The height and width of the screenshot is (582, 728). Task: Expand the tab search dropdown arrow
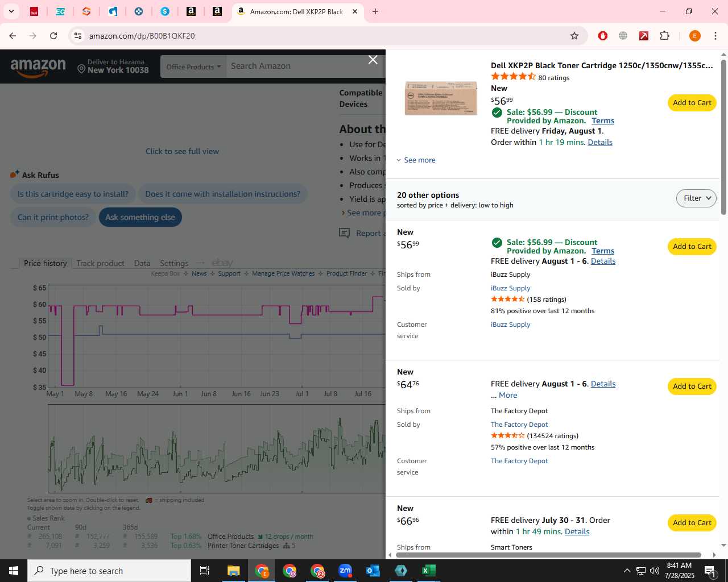coord(11,11)
